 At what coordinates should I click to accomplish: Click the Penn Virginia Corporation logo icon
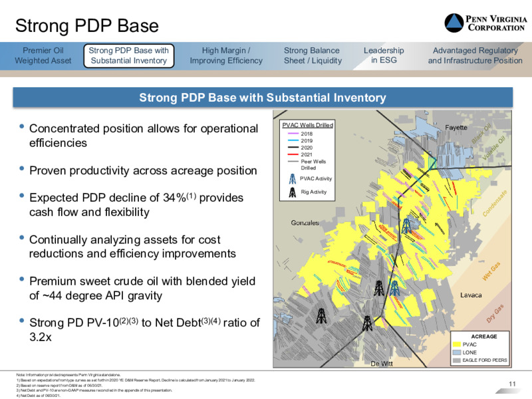(454, 23)
